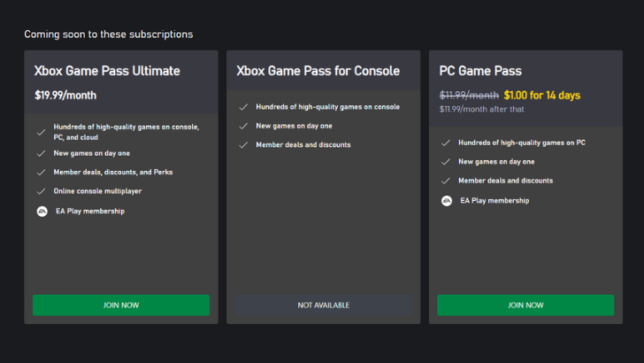
Task: Click EA Play logo in Ultimate card
Action: [42, 212]
